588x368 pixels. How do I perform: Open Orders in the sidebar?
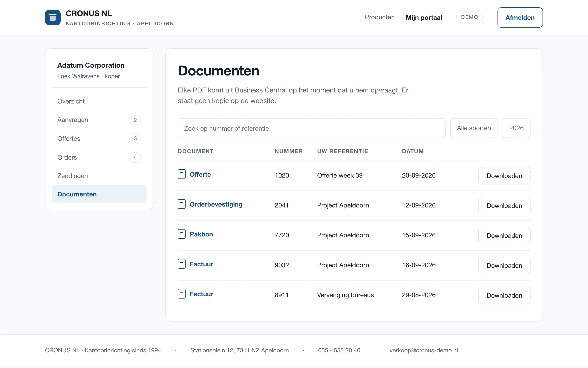click(x=99, y=157)
